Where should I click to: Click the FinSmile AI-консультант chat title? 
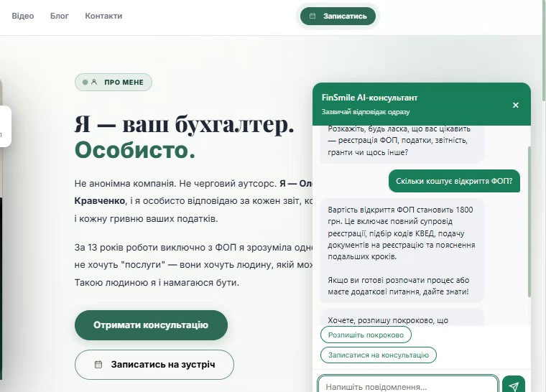point(369,98)
